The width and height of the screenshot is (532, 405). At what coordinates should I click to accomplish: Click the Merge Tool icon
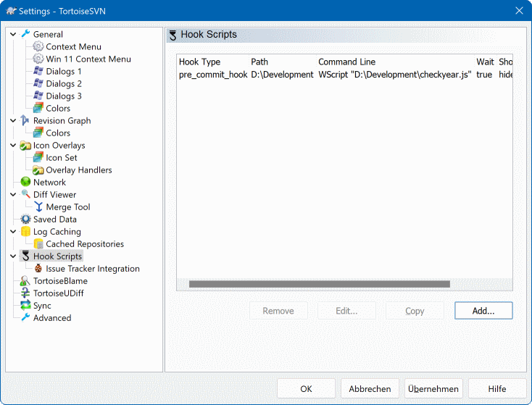tap(38, 206)
